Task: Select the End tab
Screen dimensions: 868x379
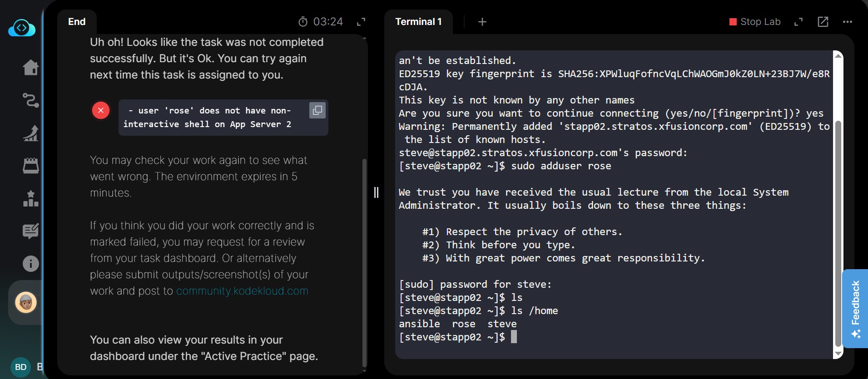Action: [77, 22]
